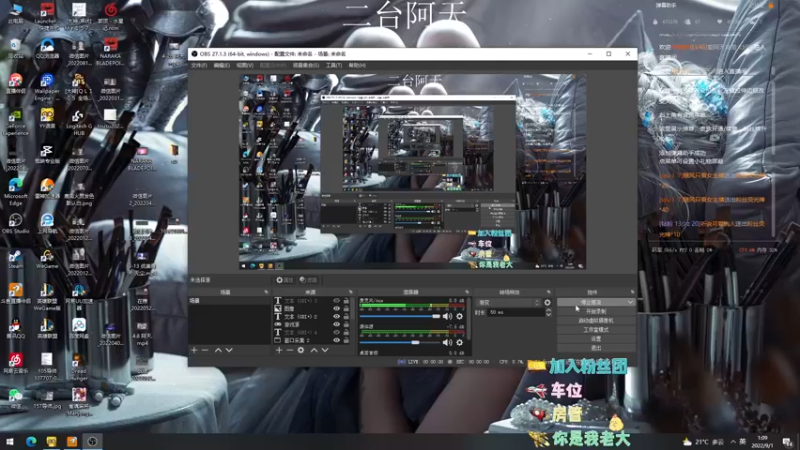Move the scene down in the scenes list
This screenshot has width=800, height=450.
229,350
